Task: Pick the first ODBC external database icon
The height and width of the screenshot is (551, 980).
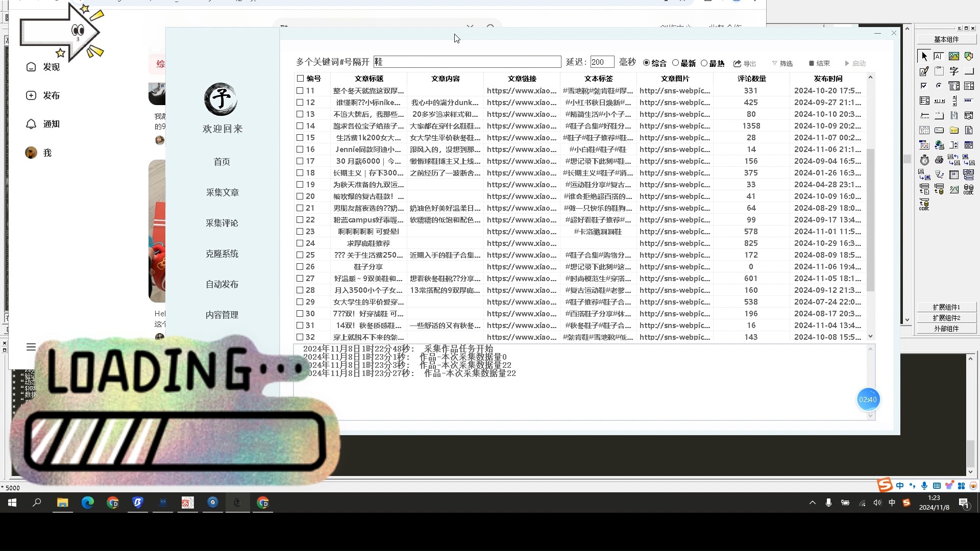Action: coord(969,189)
